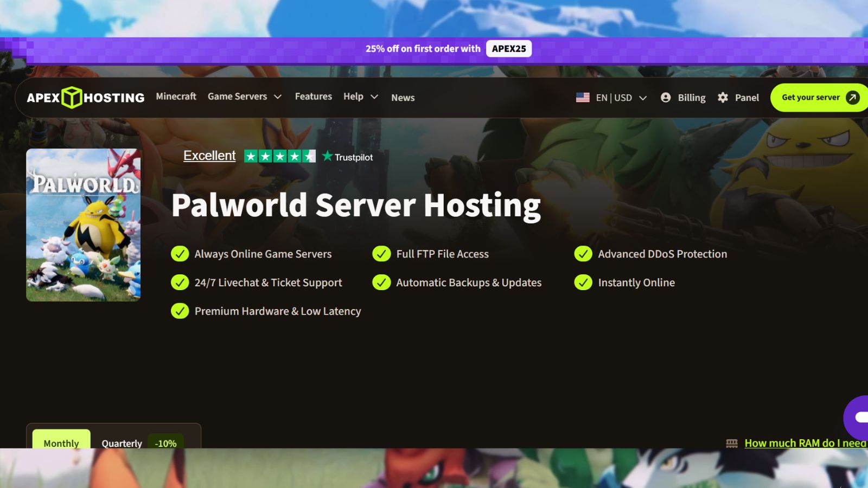This screenshot has height=488, width=868.
Task: Open the Panel using the gear icon
Action: pyautogui.click(x=723, y=98)
